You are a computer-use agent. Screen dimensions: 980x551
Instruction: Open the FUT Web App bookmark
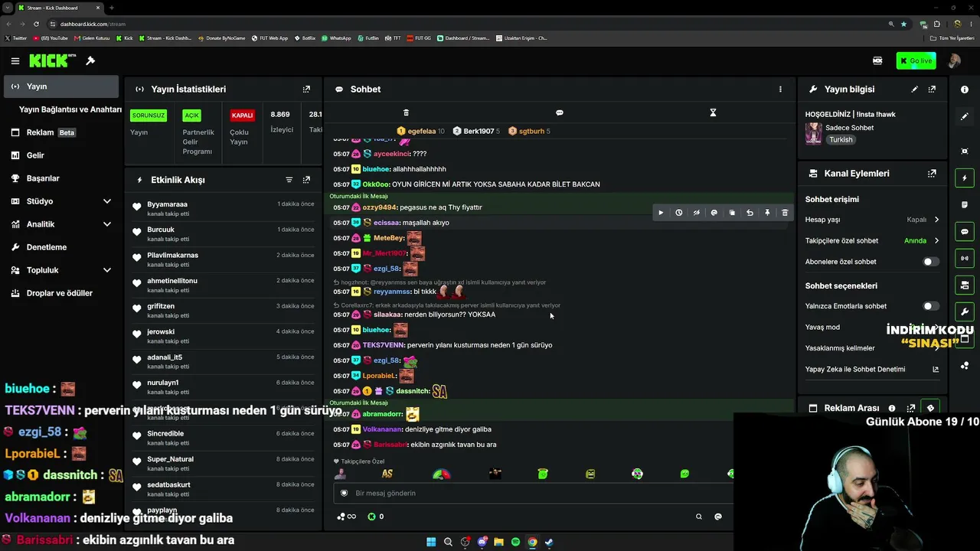(269, 38)
